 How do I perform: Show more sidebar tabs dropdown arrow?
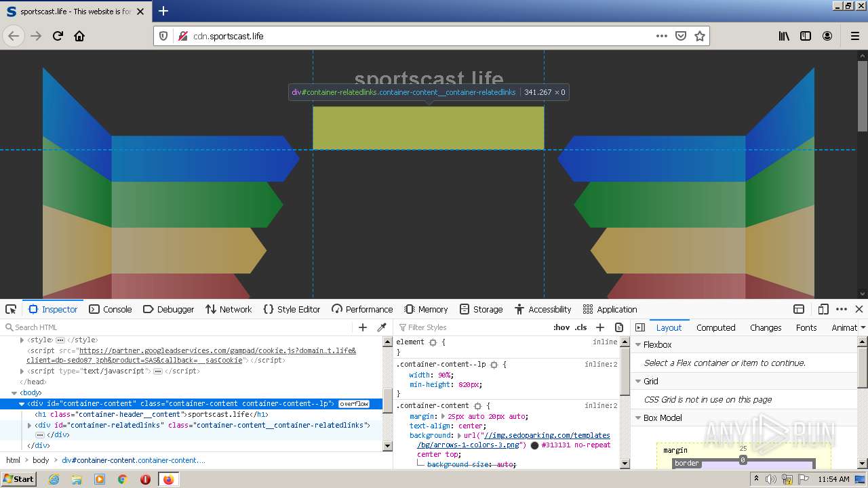pyautogui.click(x=863, y=327)
